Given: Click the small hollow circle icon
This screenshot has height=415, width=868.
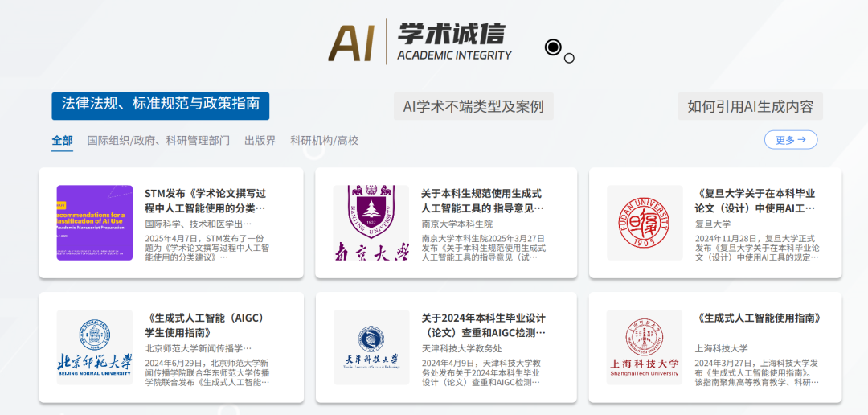Looking at the screenshot, I should point(569,58).
